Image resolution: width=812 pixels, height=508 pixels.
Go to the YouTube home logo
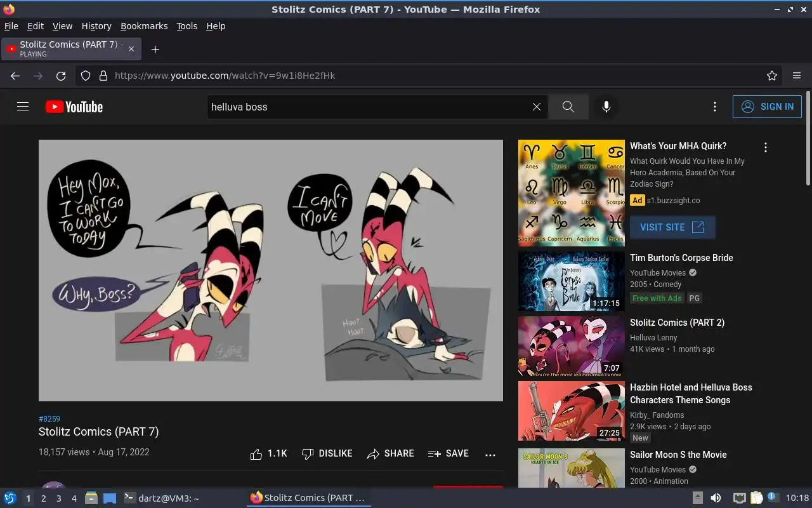pyautogui.click(x=74, y=107)
